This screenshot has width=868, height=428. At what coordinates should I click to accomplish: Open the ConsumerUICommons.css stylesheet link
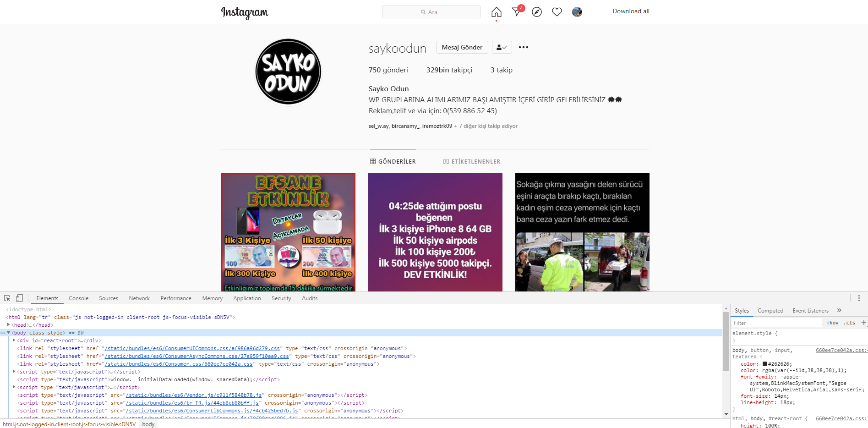click(192, 348)
